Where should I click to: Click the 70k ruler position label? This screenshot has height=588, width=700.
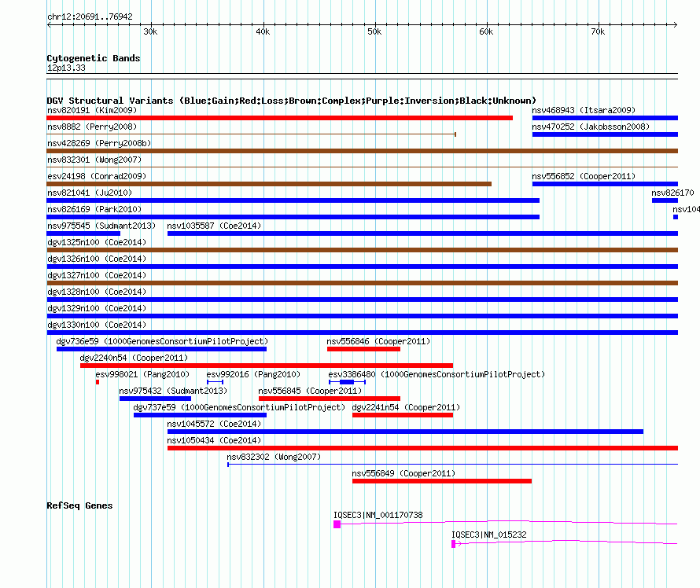click(598, 31)
